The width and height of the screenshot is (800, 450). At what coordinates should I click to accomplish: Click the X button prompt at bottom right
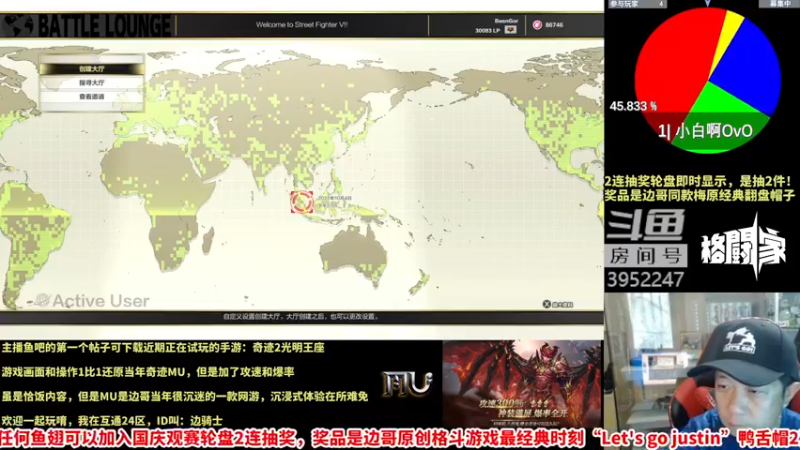click(x=546, y=304)
